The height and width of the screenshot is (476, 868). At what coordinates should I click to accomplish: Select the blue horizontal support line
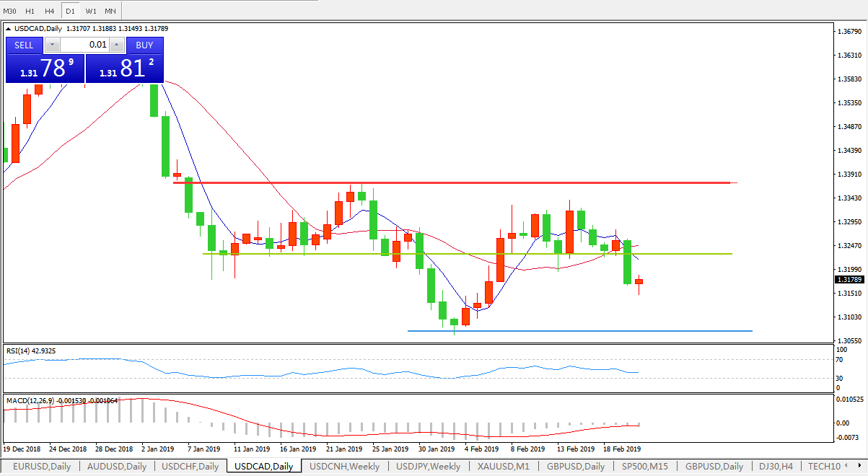579,331
